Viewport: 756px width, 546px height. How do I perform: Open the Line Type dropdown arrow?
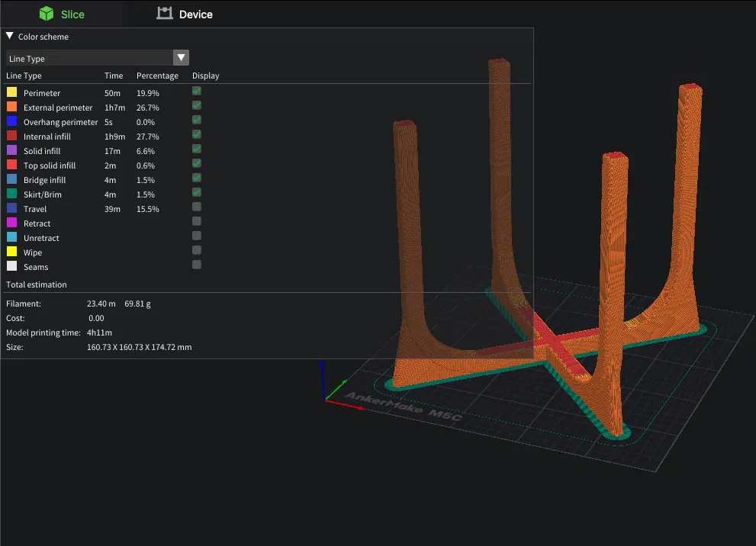[x=181, y=58]
